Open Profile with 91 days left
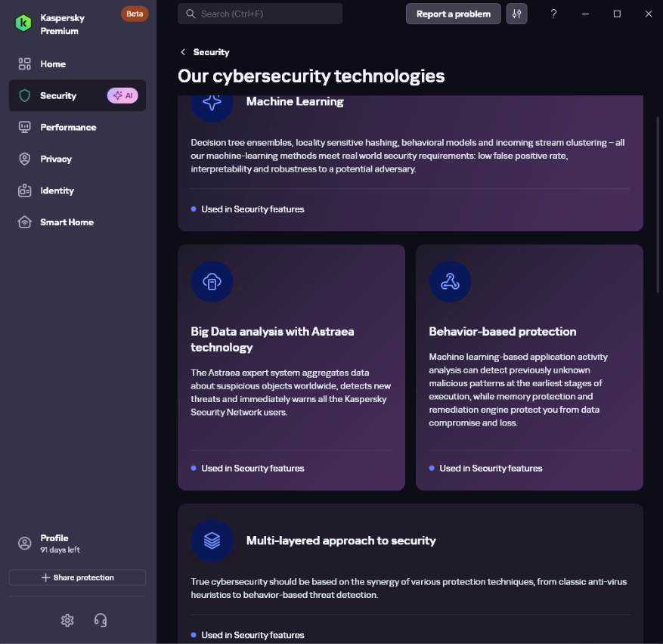 (x=77, y=543)
